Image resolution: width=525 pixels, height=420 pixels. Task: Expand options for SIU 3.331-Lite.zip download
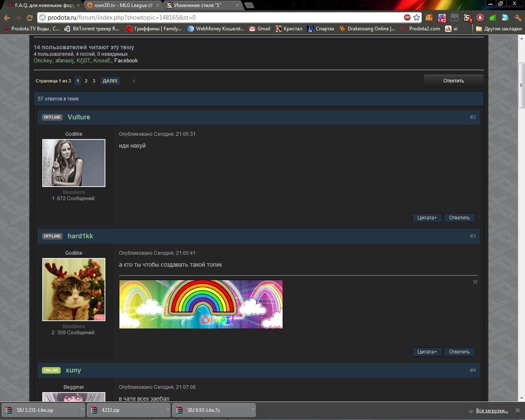82,410
